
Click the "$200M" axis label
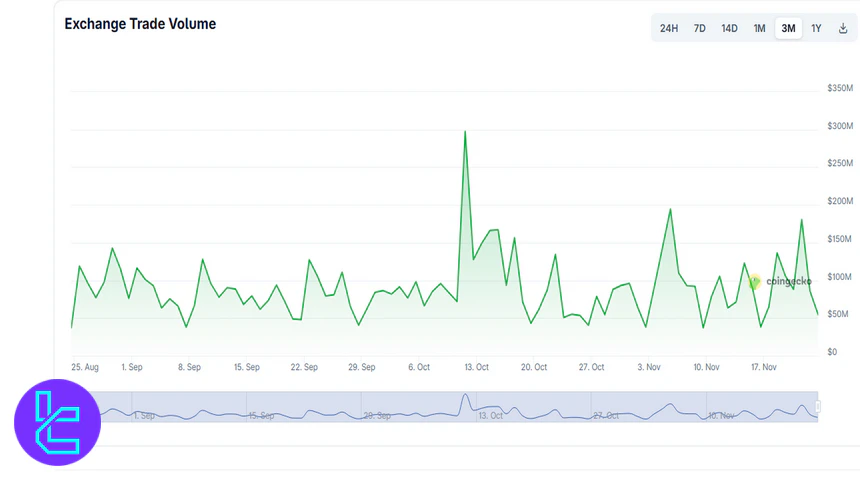point(840,201)
